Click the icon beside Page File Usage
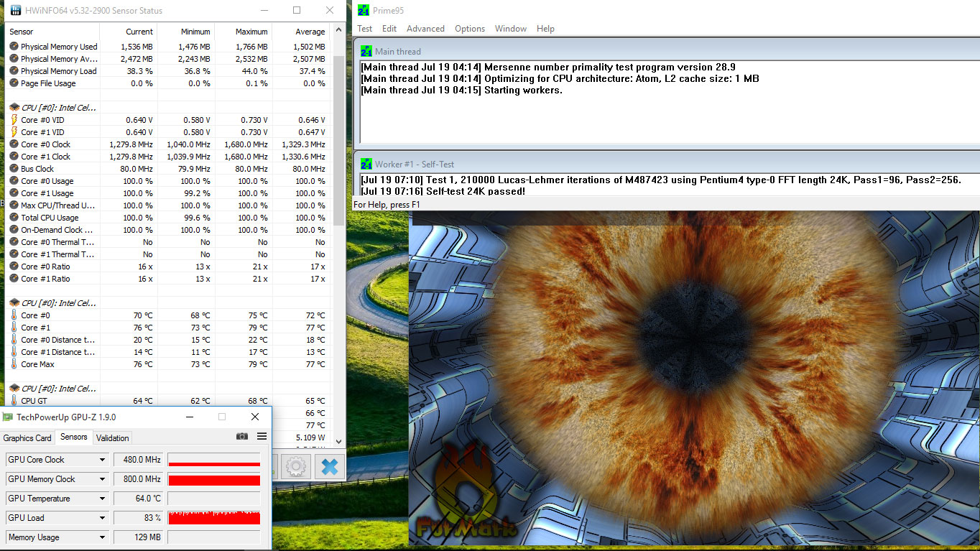The height and width of the screenshot is (551, 980). pos(14,83)
